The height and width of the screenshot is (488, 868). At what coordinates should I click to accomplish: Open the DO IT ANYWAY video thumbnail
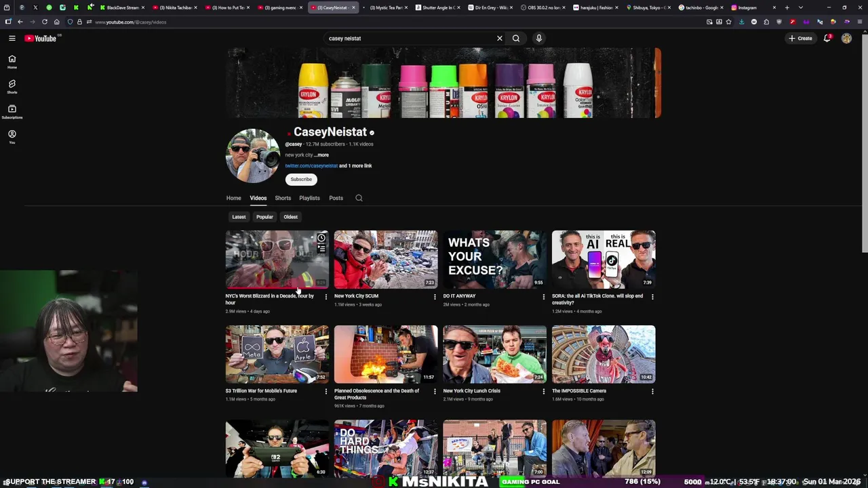[x=494, y=260]
